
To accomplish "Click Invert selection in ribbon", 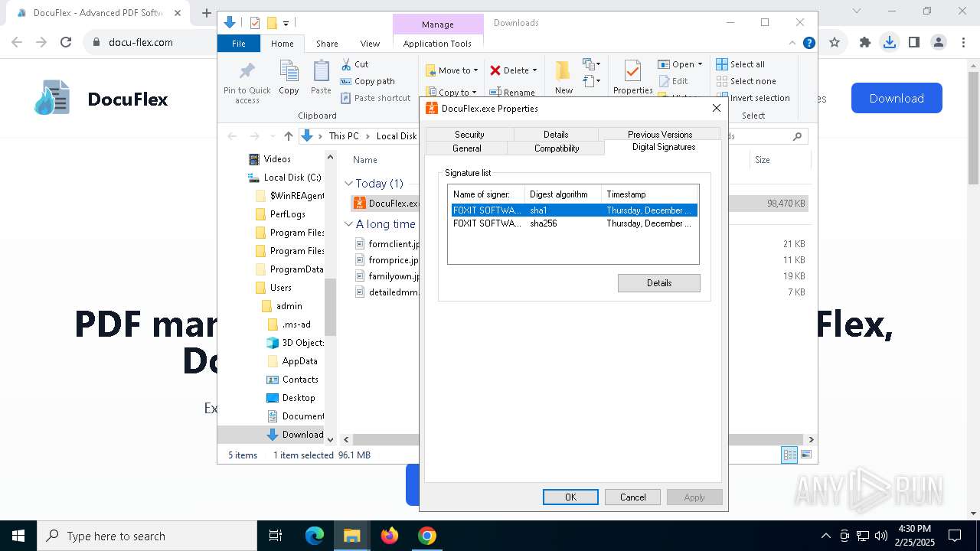I will pos(753,98).
